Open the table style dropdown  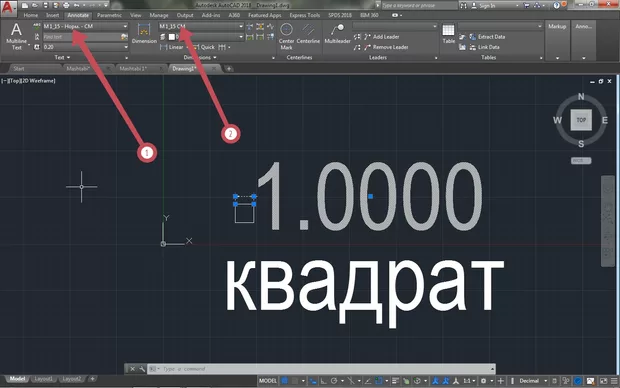click(x=500, y=26)
